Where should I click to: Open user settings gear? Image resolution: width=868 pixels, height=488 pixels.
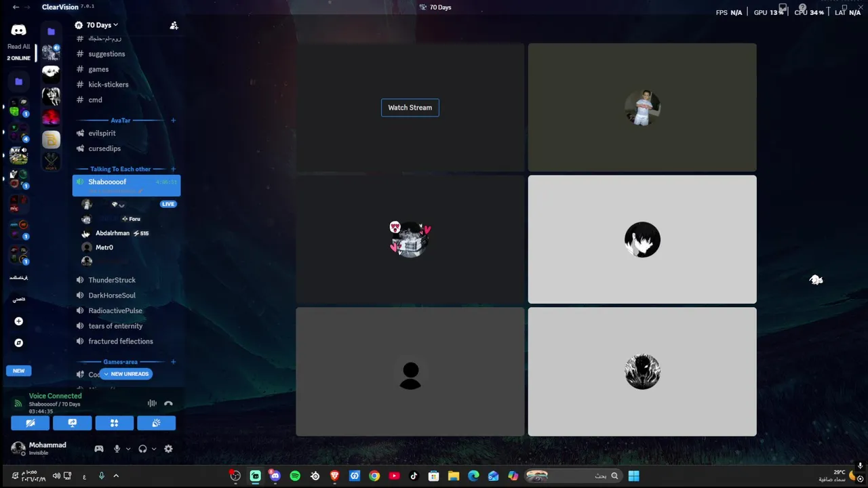tap(168, 449)
